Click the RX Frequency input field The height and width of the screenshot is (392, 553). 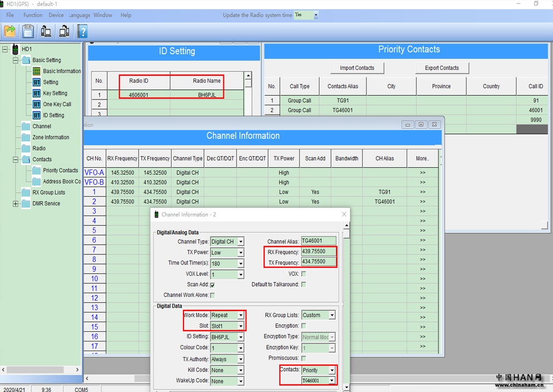tap(318, 252)
